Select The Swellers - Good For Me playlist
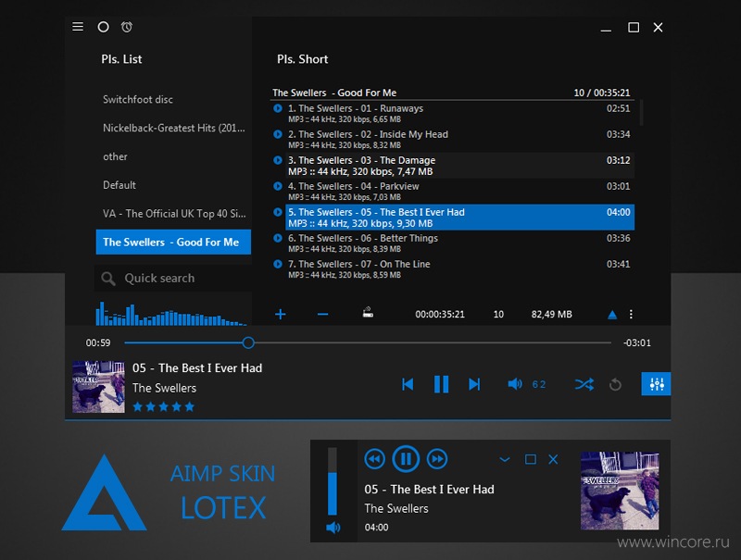 point(173,243)
